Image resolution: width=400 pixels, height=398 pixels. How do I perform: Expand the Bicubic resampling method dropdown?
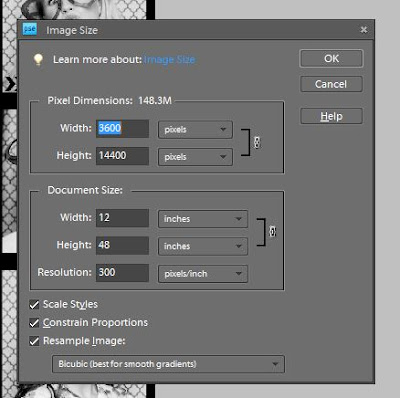tap(168, 364)
